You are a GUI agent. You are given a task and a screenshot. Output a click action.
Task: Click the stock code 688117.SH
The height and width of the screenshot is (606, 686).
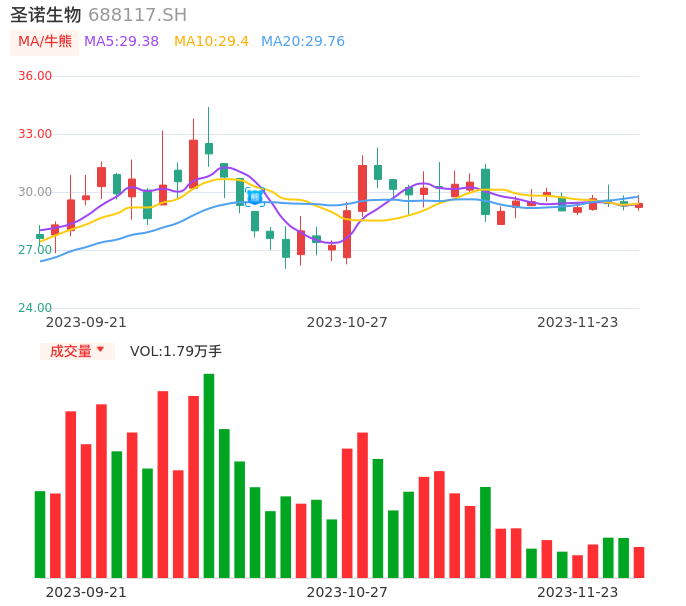[x=137, y=15]
